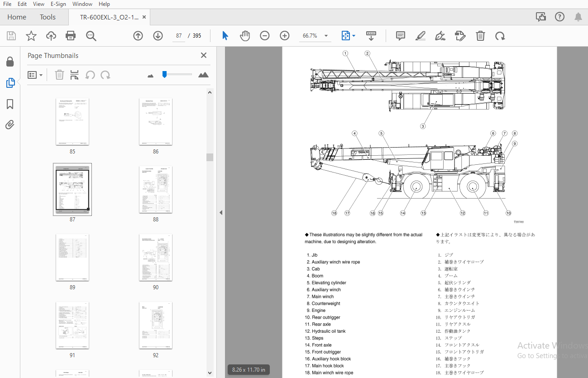The width and height of the screenshot is (588, 378).
Task: Open Help question mark icon
Action: (x=560, y=17)
